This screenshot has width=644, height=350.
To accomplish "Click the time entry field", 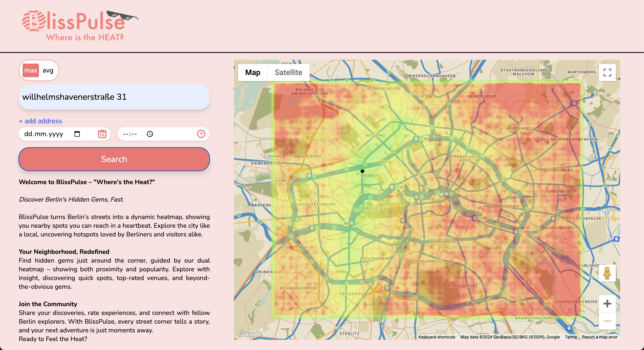I will coord(130,134).
